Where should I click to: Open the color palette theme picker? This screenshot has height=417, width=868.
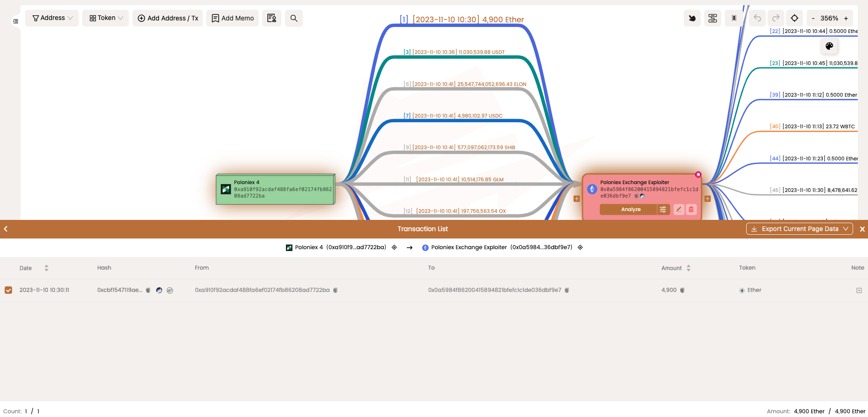tap(829, 46)
